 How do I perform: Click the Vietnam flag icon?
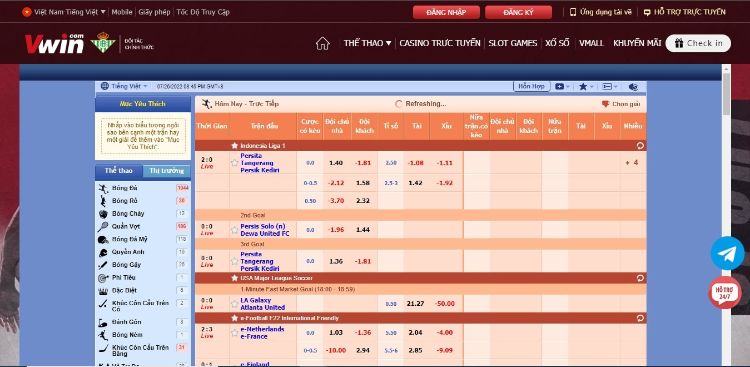(27, 12)
